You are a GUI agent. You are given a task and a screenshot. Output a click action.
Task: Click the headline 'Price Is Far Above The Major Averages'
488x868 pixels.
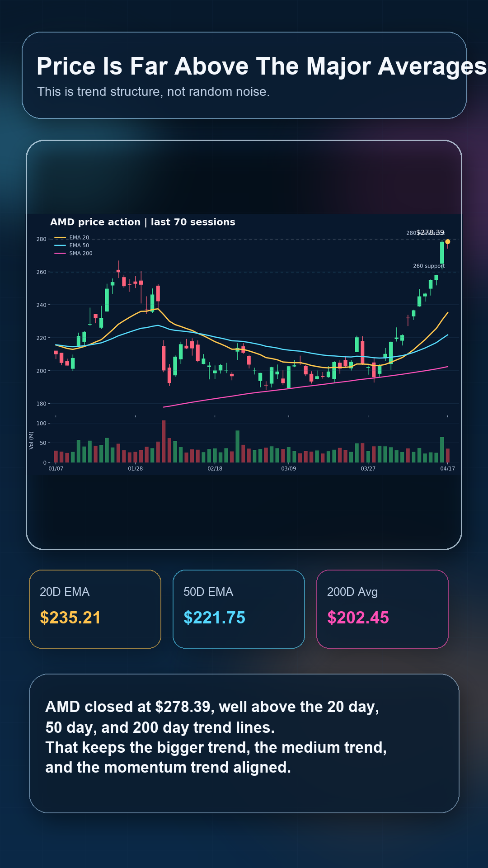coord(262,67)
